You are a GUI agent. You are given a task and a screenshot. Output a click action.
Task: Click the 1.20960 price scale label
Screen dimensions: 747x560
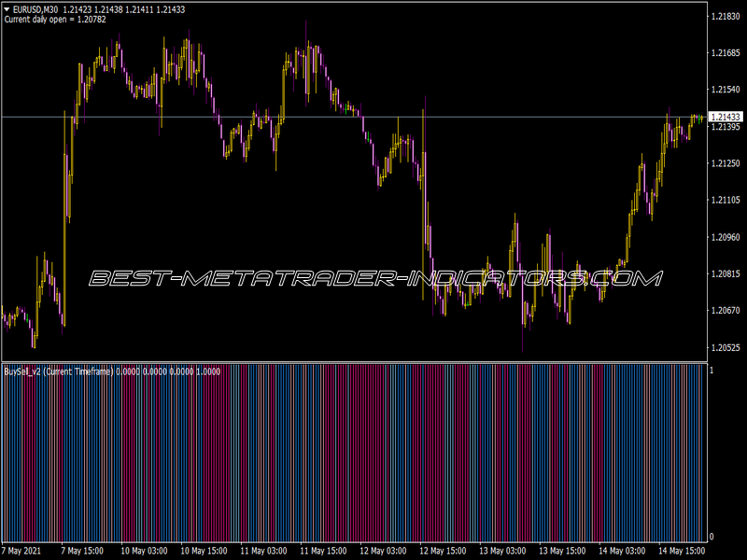coord(726,237)
